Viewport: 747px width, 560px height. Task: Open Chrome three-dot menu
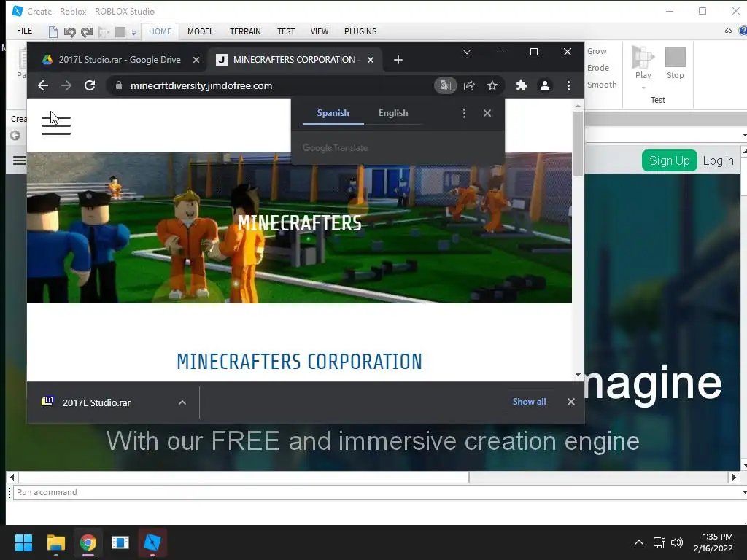(x=568, y=85)
